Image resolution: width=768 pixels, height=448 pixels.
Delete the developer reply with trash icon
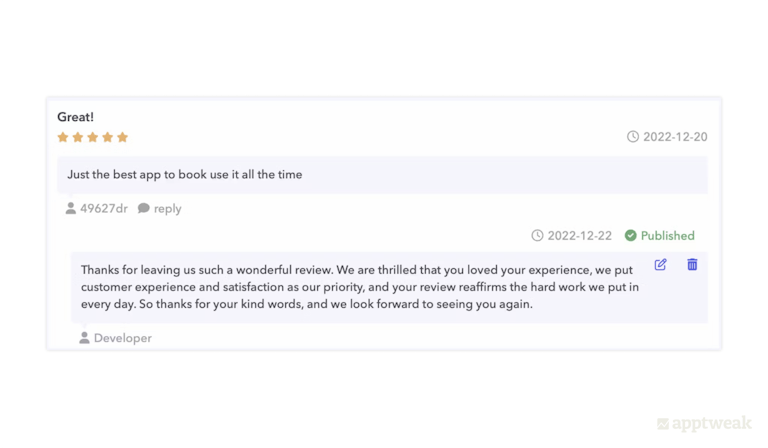692,265
